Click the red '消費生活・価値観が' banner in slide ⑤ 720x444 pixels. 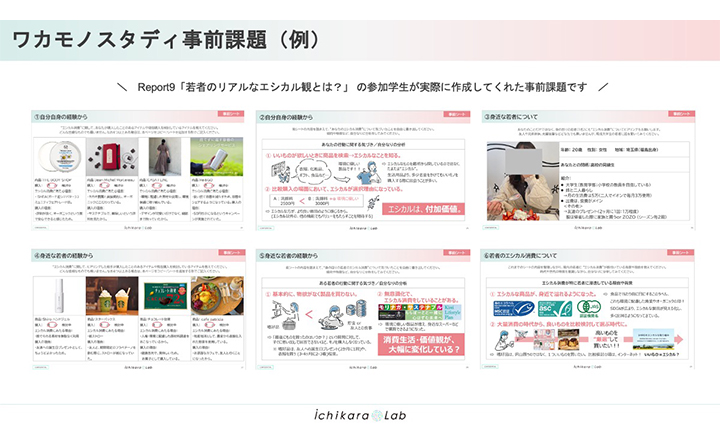(416, 341)
